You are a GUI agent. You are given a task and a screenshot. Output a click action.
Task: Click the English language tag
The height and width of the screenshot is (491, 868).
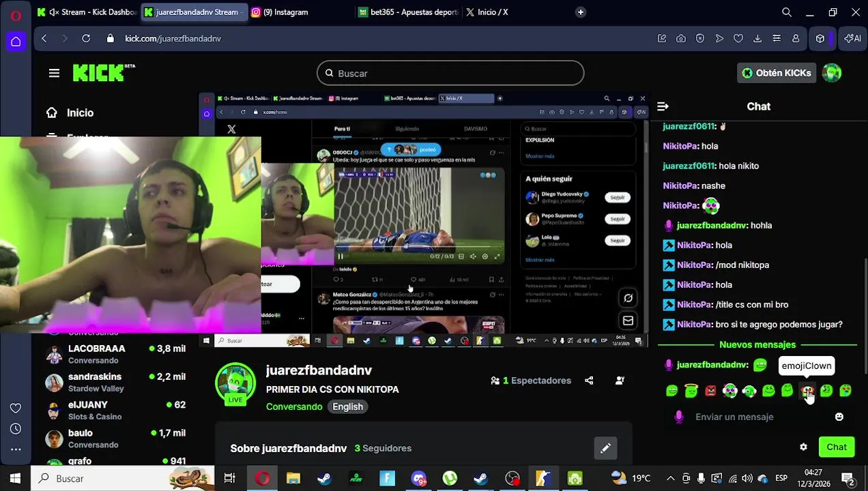point(347,406)
